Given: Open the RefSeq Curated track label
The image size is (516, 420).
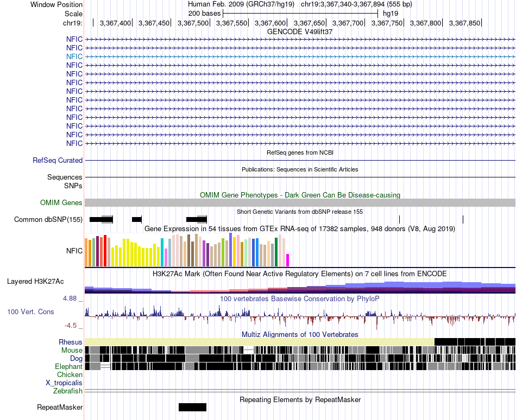Looking at the screenshot, I should click(x=58, y=161).
